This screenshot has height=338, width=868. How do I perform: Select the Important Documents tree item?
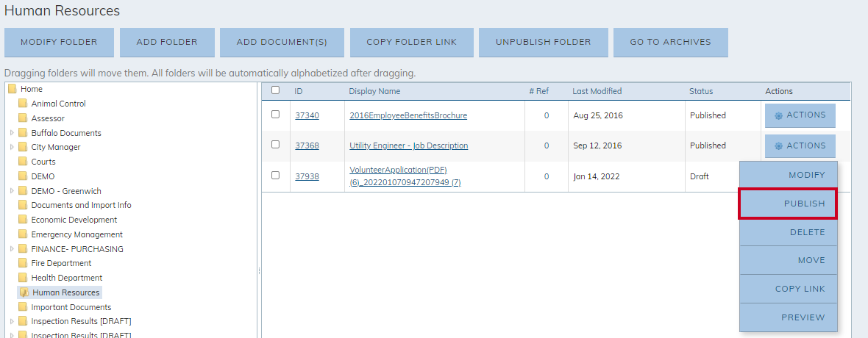(x=71, y=307)
